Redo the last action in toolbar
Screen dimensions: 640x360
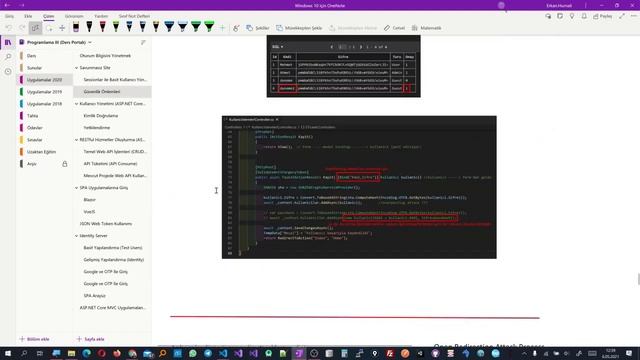(x=22, y=28)
